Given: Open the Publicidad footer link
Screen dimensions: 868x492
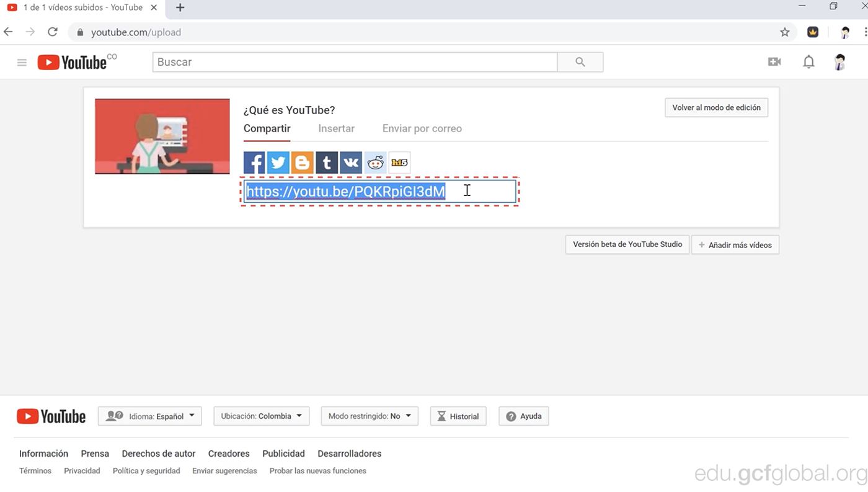Looking at the screenshot, I should pos(283,454).
